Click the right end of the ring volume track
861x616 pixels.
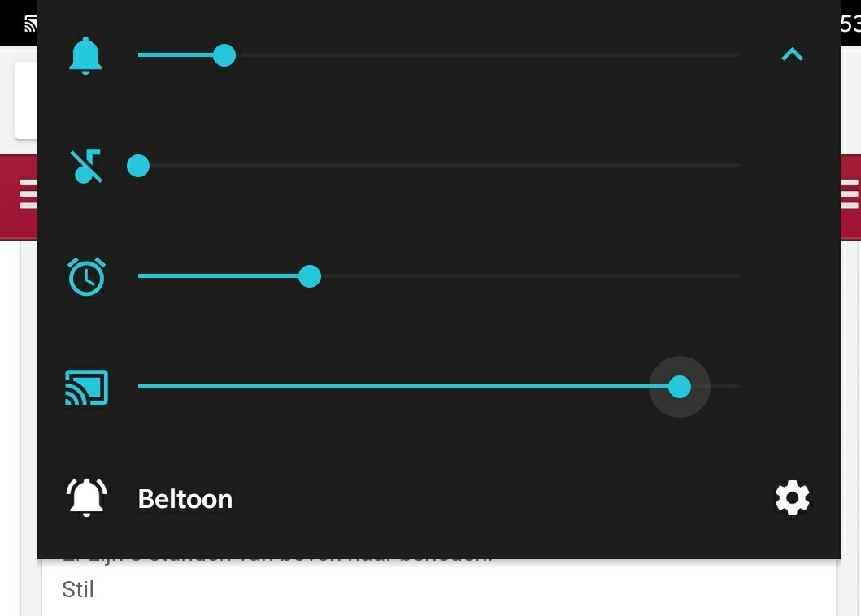coord(736,55)
